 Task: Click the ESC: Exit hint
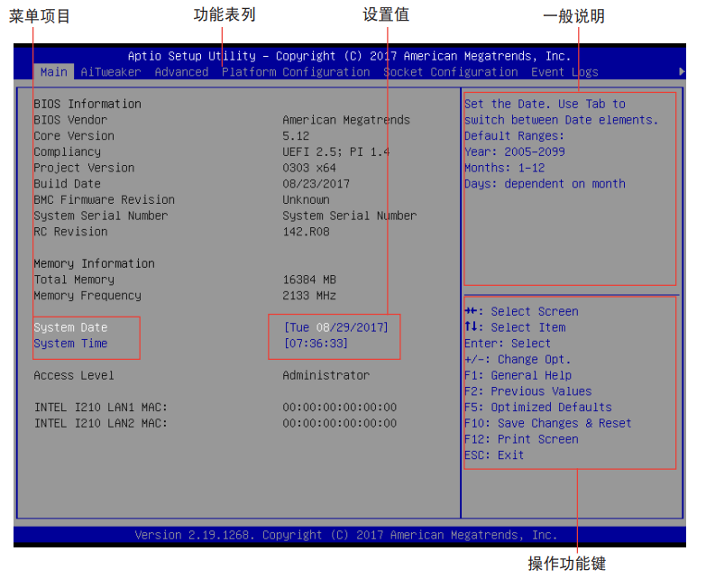[494, 455]
